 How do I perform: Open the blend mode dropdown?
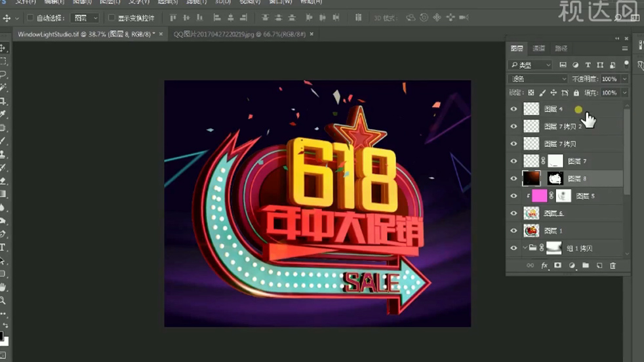[x=538, y=79]
